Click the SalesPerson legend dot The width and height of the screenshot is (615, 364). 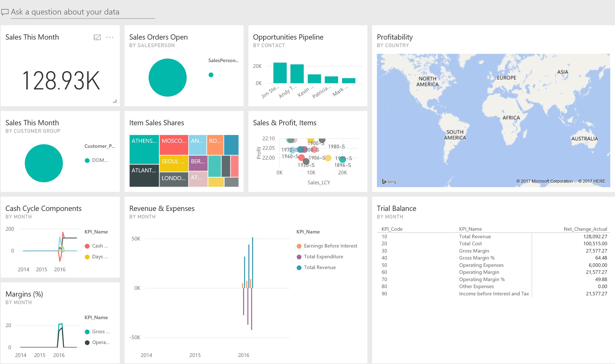(211, 75)
